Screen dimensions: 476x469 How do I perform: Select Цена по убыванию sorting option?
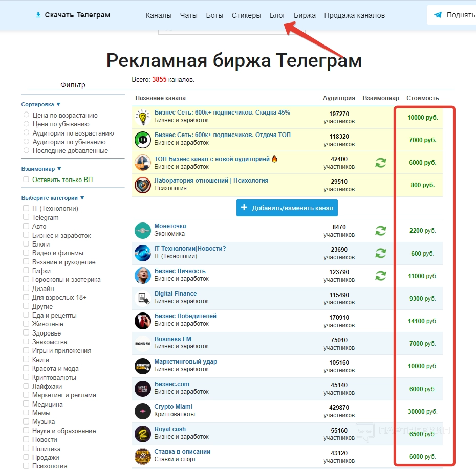tap(27, 123)
